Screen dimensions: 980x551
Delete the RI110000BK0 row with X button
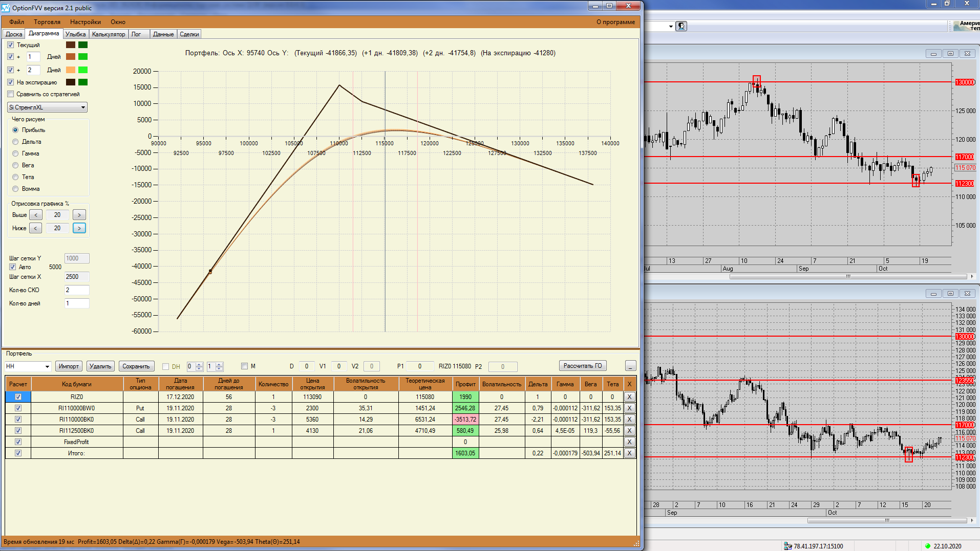[630, 420]
